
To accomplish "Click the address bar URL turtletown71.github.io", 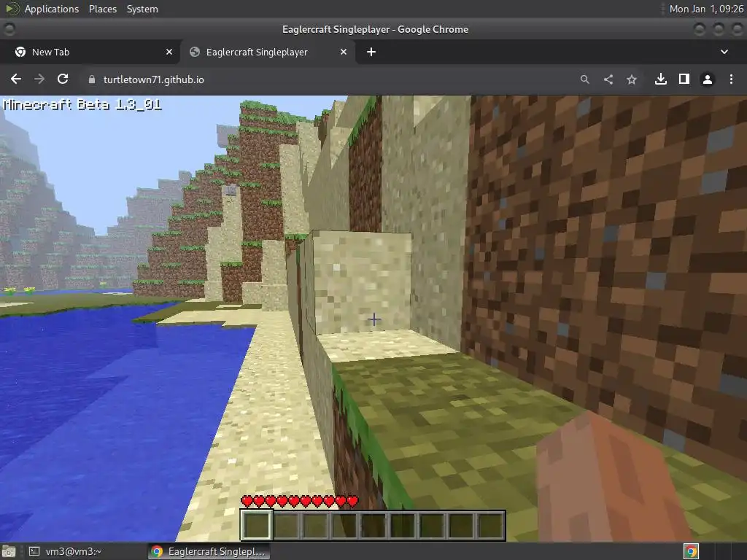I will point(153,79).
